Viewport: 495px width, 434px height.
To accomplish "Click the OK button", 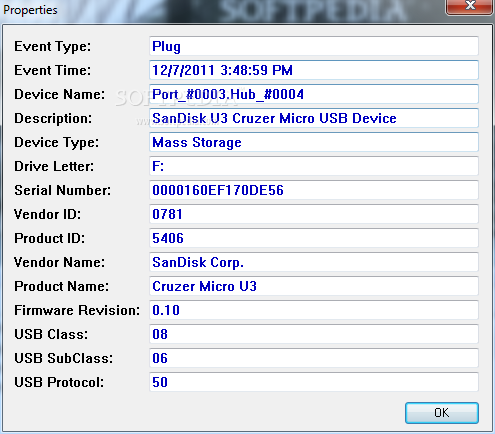I will (442, 413).
